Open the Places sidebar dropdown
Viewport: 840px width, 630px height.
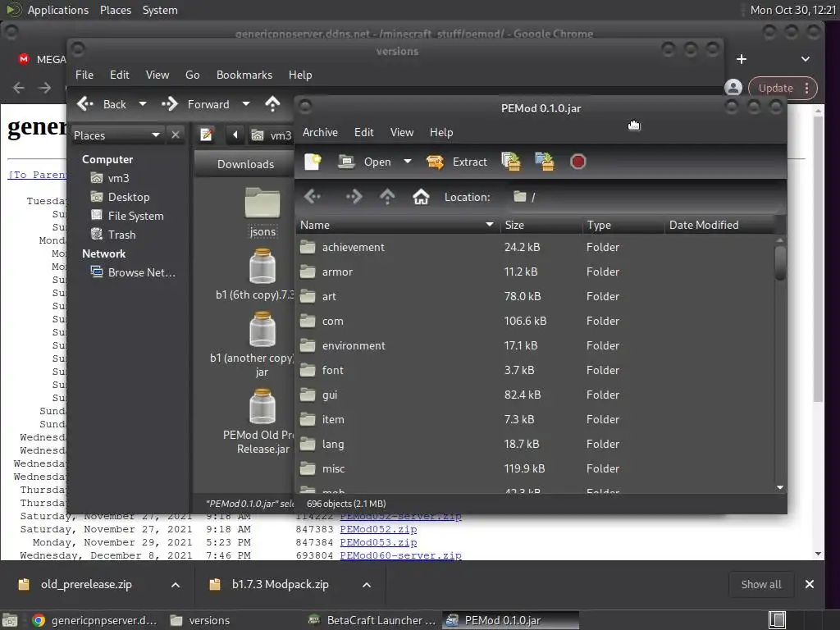116,135
